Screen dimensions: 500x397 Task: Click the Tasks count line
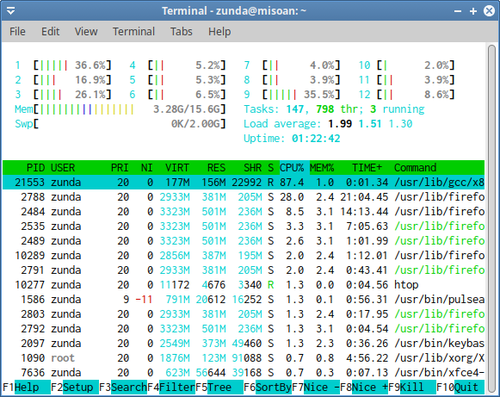(x=334, y=109)
